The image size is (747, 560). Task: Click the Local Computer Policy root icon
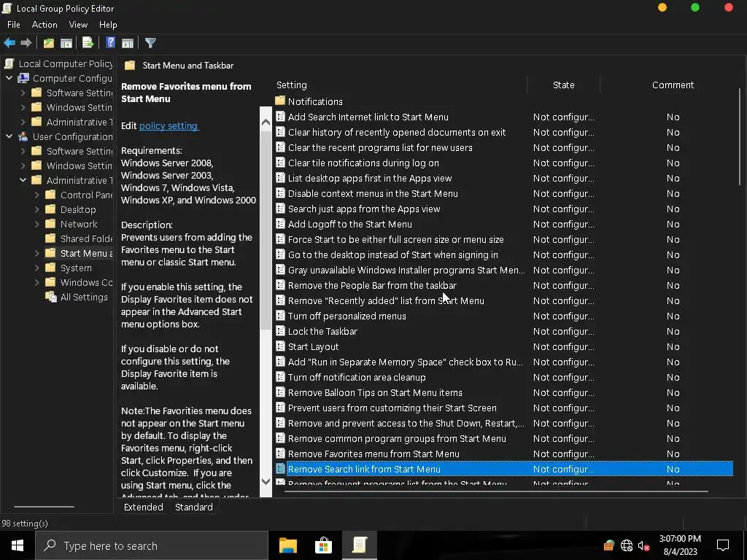9,63
